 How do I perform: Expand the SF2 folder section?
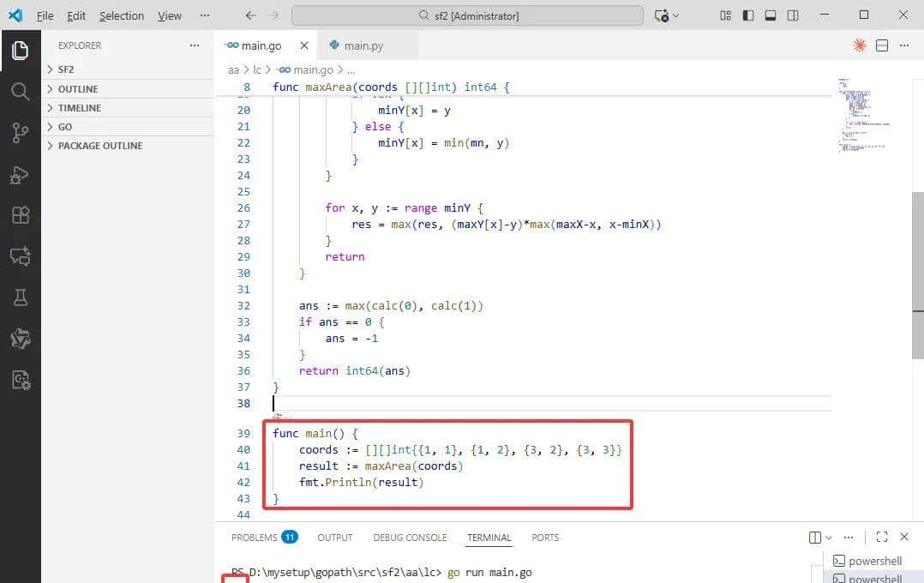(x=66, y=69)
